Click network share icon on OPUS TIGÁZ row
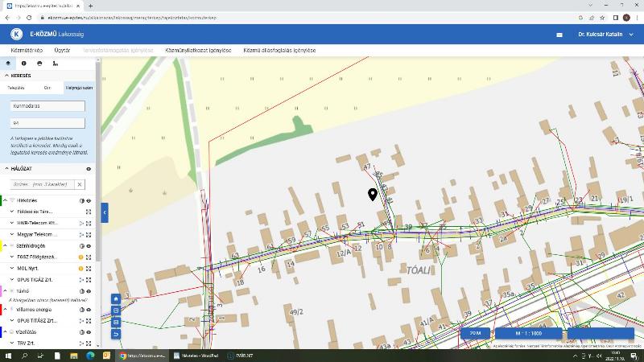 click(x=81, y=280)
